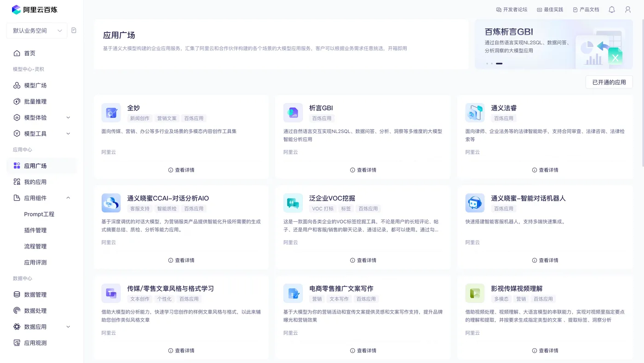Image resolution: width=644 pixels, height=363 pixels.
Task: Click the 新闻创作 tag on 全妙
Action: 140,119
